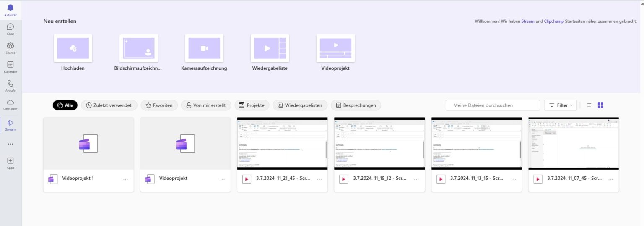The width and height of the screenshot is (644, 226).
Task: Click Clipchamp file icon of Videoprojekt 1
Action: click(x=53, y=179)
